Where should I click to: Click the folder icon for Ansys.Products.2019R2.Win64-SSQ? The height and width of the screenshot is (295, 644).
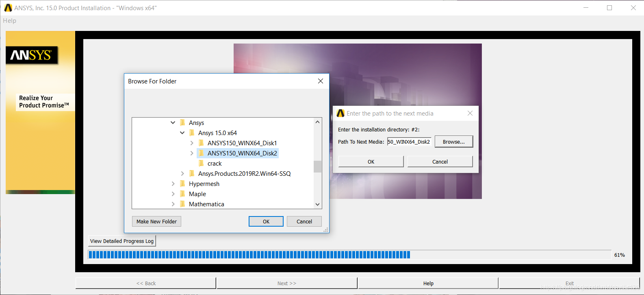click(x=192, y=173)
